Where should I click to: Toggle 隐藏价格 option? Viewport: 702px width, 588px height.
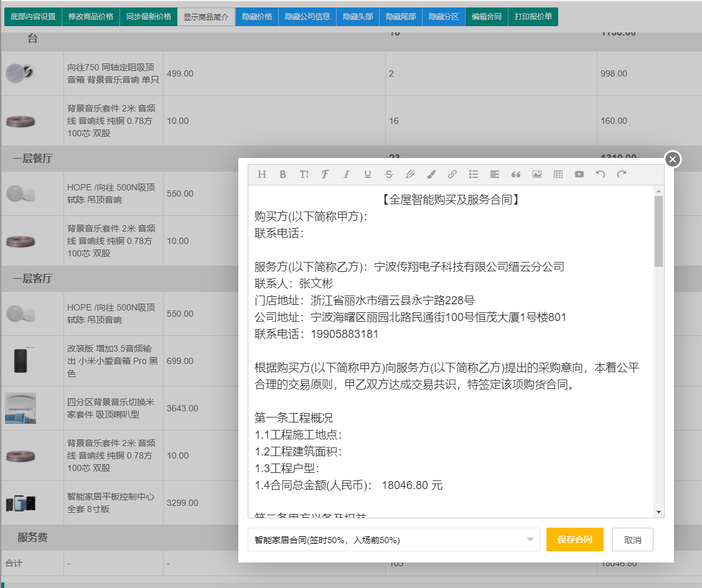point(257,17)
